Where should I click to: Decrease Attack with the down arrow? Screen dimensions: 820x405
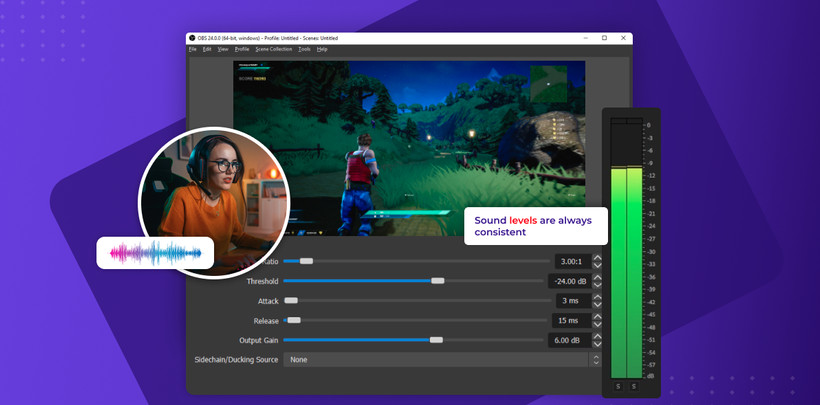click(x=597, y=305)
